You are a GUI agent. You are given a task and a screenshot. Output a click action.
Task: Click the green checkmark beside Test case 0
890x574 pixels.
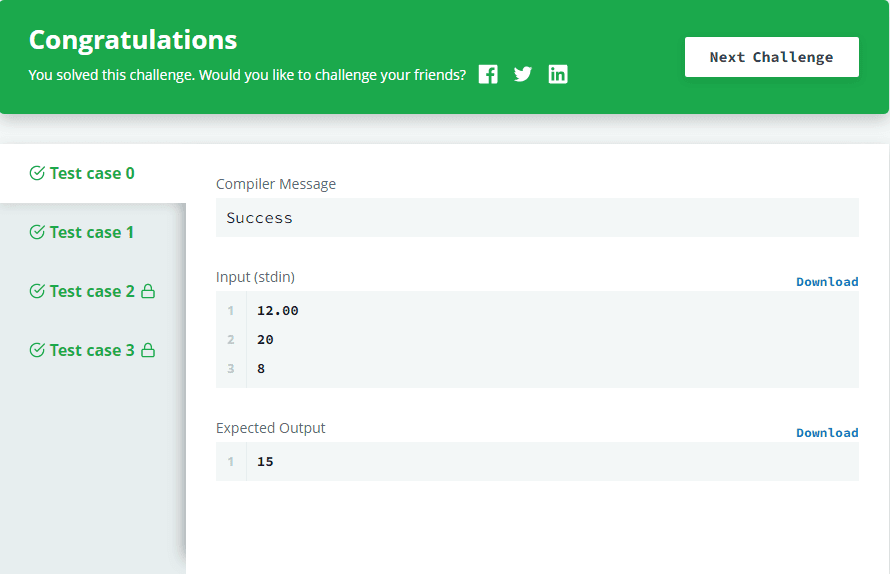37,174
